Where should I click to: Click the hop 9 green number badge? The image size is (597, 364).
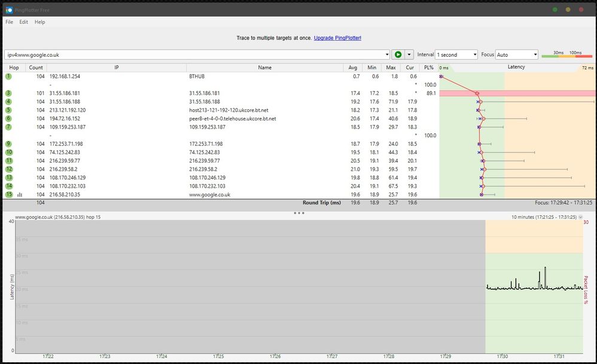(9, 144)
